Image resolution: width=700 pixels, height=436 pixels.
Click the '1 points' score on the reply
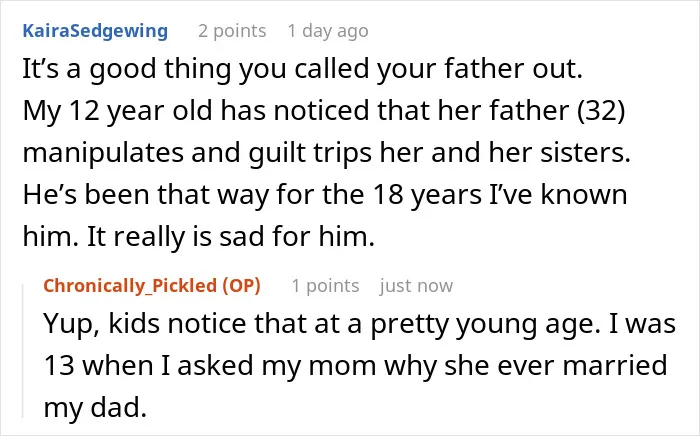tap(325, 286)
